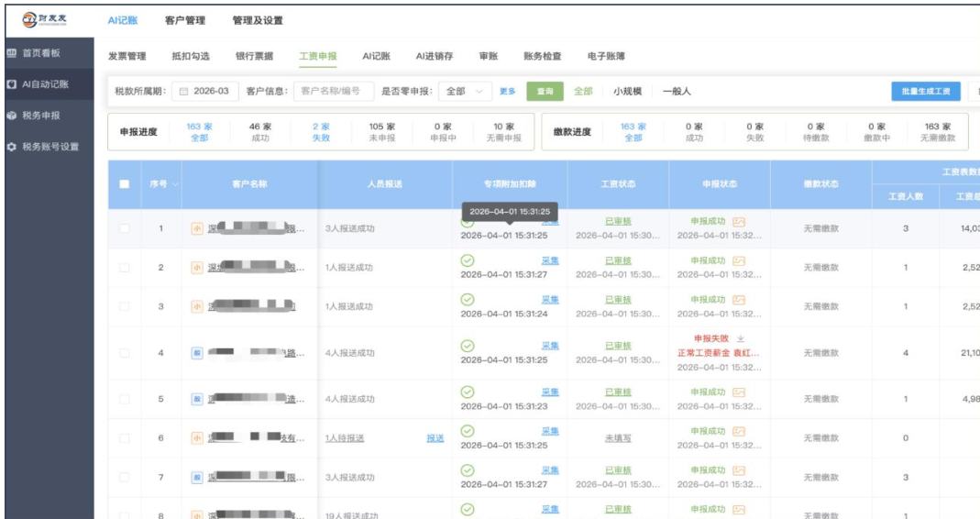980x519 pixels.
Task: Click the download icon beside 申报失败 in row 4
Action: [741, 338]
